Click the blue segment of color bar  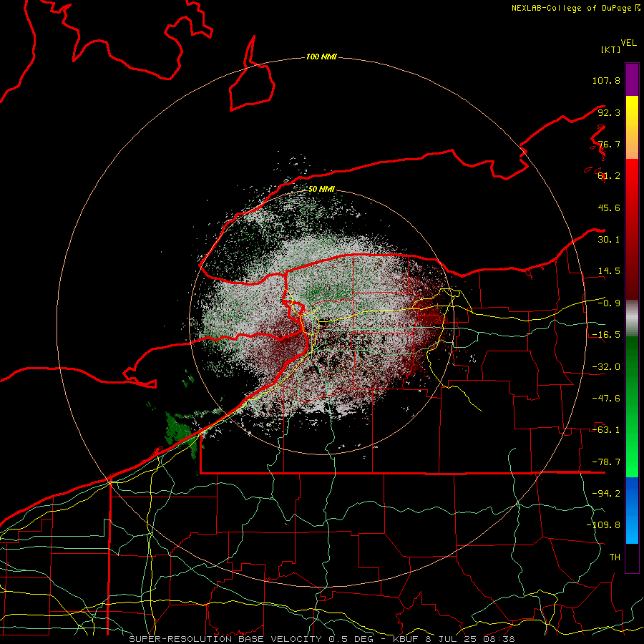[x=632, y=510]
